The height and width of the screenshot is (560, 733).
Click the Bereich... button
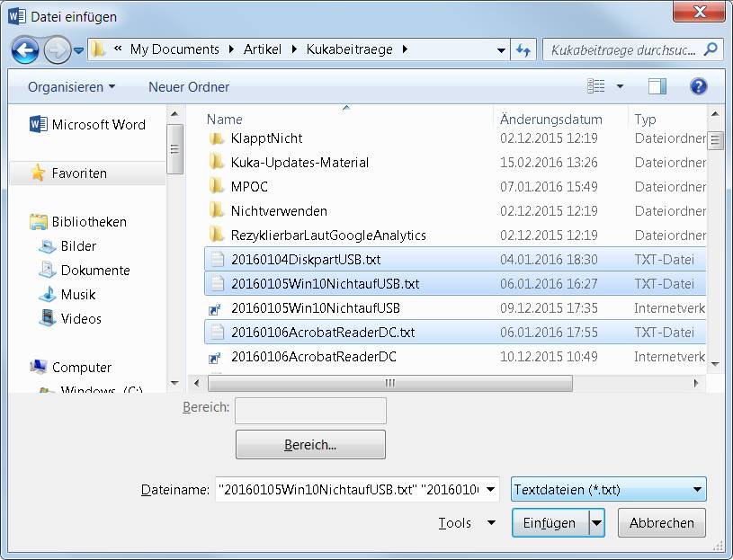(x=310, y=445)
